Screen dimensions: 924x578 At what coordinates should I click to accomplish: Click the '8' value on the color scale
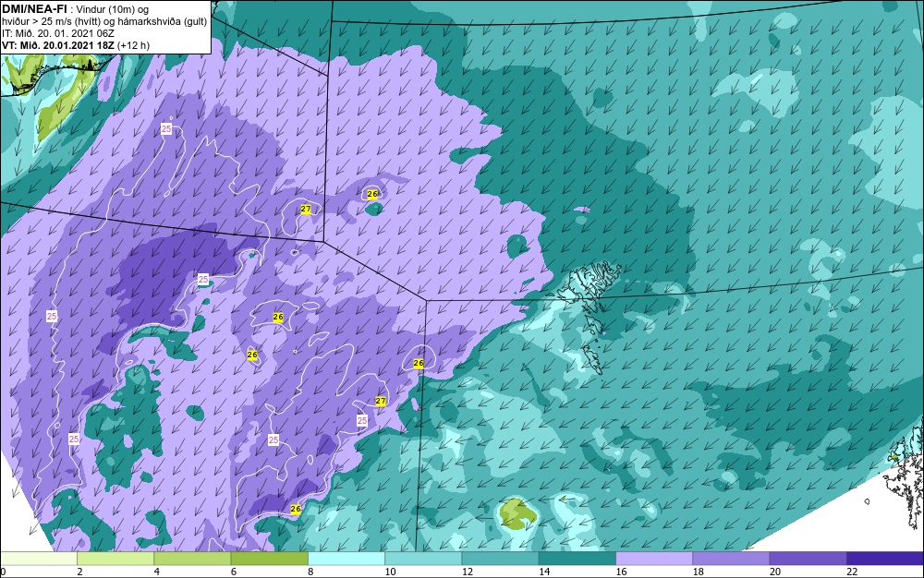(310, 572)
